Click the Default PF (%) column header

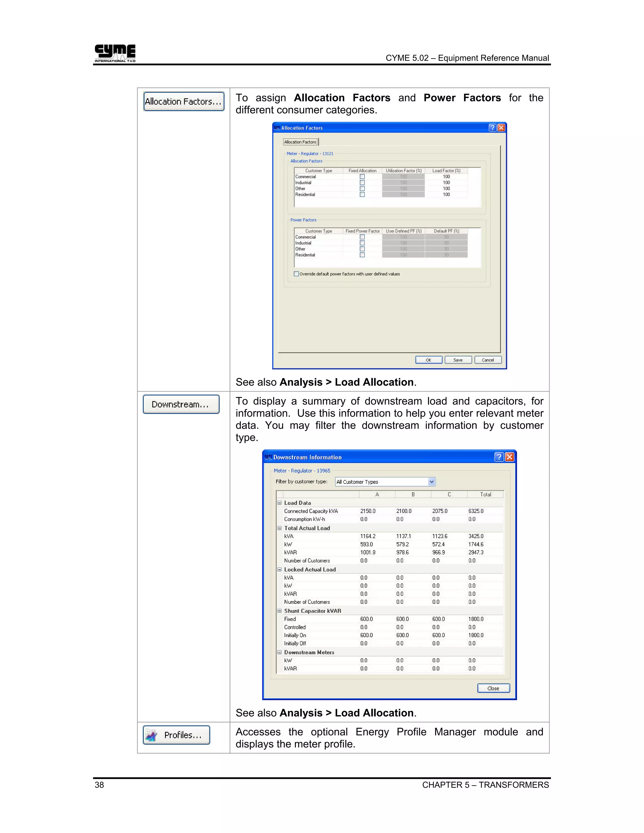tap(447, 231)
